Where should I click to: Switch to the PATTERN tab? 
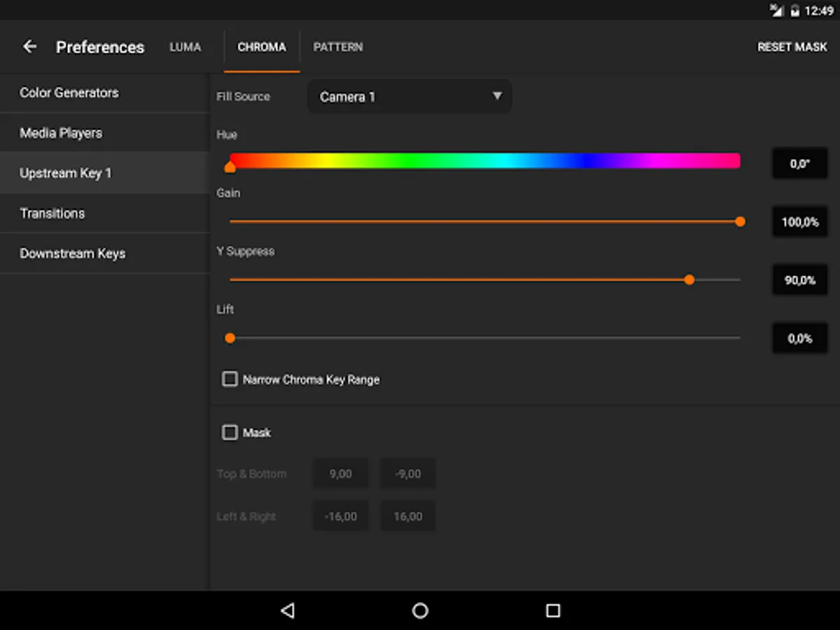coord(337,47)
